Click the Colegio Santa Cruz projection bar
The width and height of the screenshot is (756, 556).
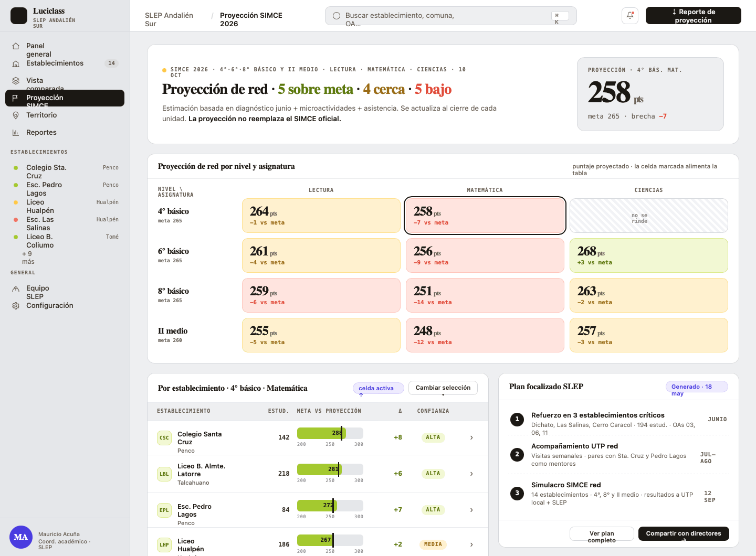[x=330, y=433]
